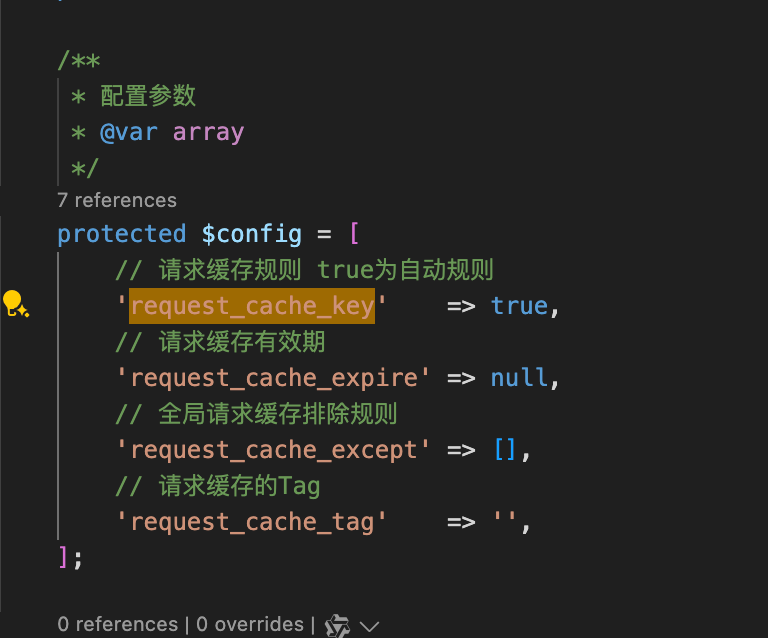Click the array type in the docblock

pyautogui.click(x=208, y=132)
